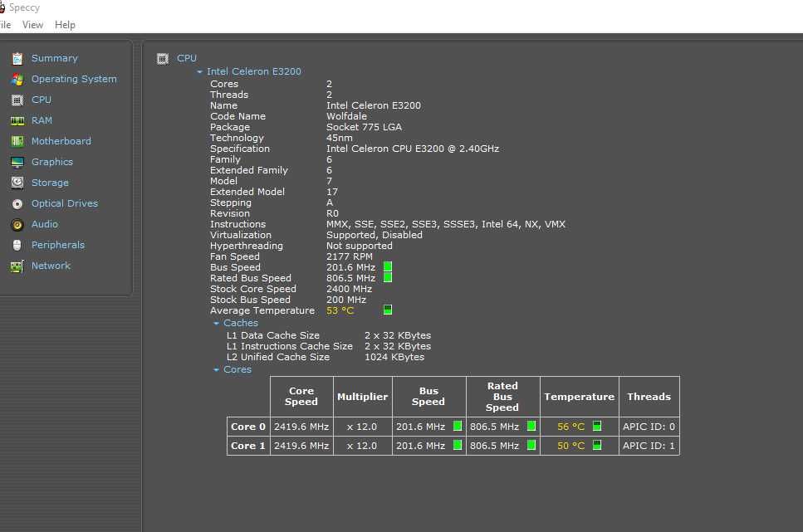
Task: Open the Operating System section
Action: pyautogui.click(x=74, y=79)
